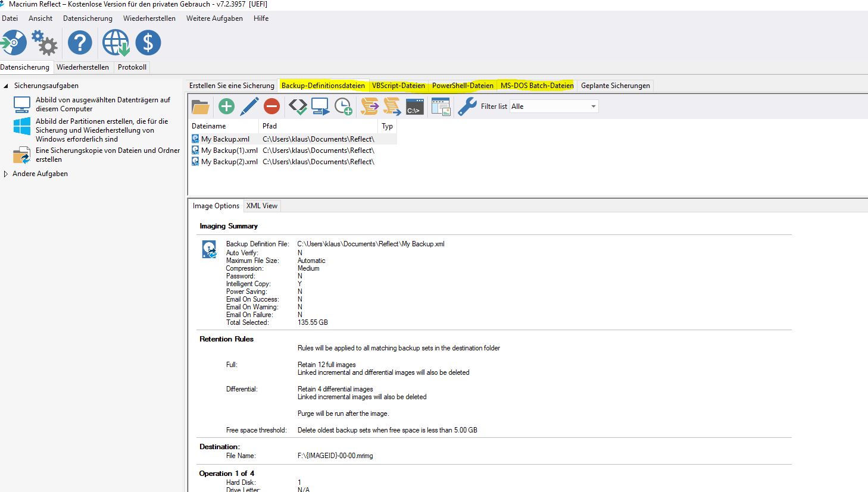Open the Wiederherstellen menu in menu bar
This screenshot has height=492, width=868.
point(149,18)
